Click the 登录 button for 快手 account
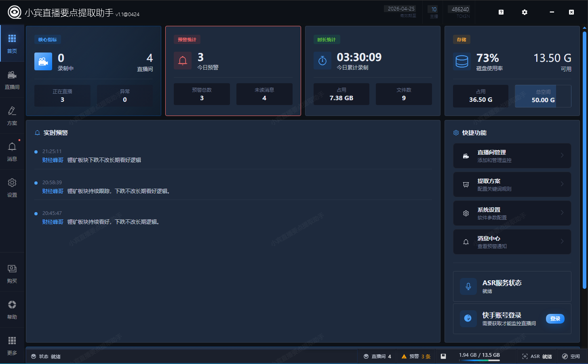 pyautogui.click(x=555, y=319)
